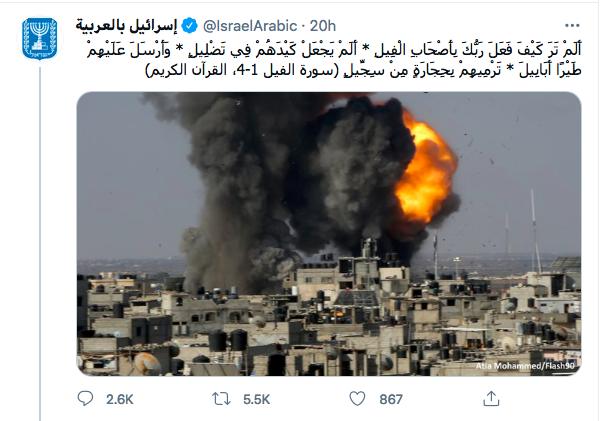The width and height of the screenshot is (600, 421).
Task: Click the first line of the Arabic tweet text
Action: tap(334, 50)
